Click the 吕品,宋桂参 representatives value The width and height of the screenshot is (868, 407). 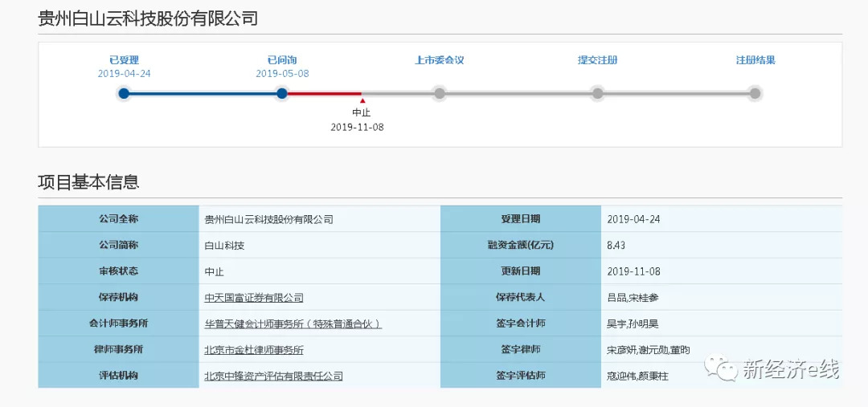point(633,298)
